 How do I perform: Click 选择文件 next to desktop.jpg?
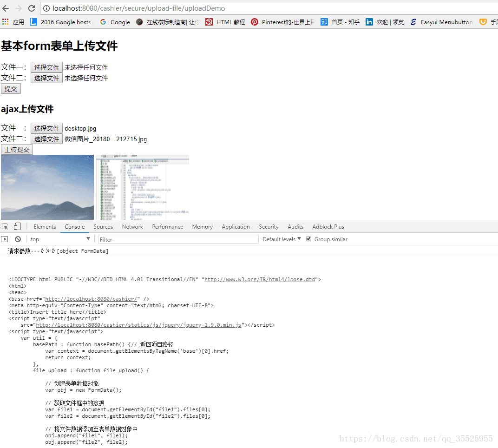click(x=46, y=128)
